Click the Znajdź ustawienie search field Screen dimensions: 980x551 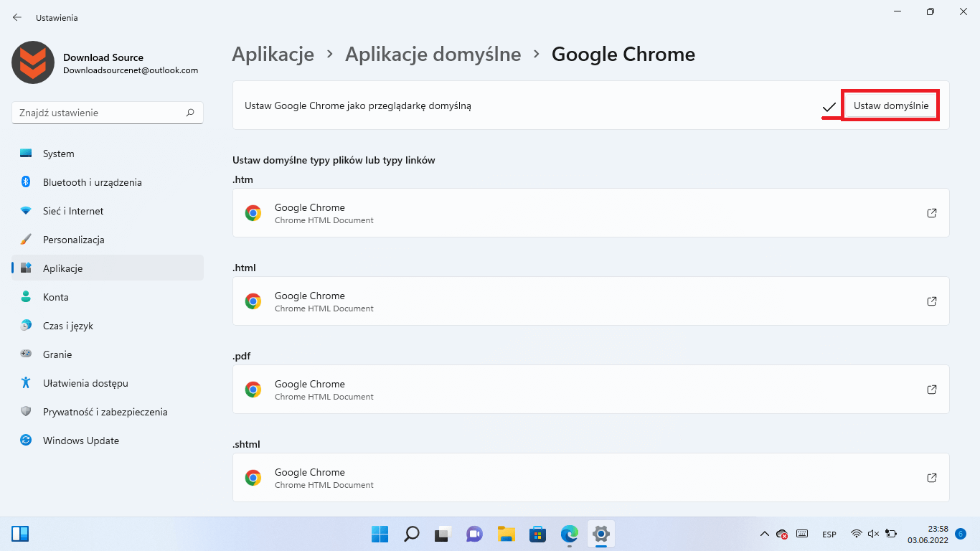pos(108,113)
